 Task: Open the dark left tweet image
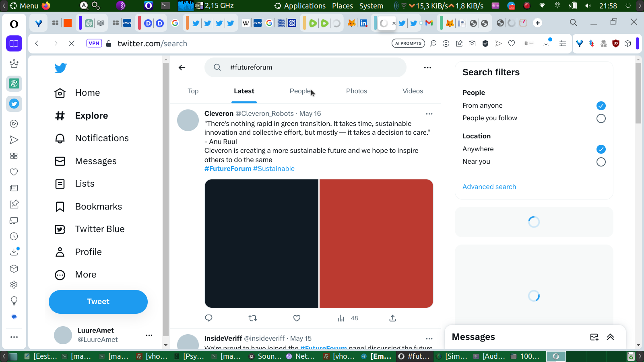click(x=262, y=244)
